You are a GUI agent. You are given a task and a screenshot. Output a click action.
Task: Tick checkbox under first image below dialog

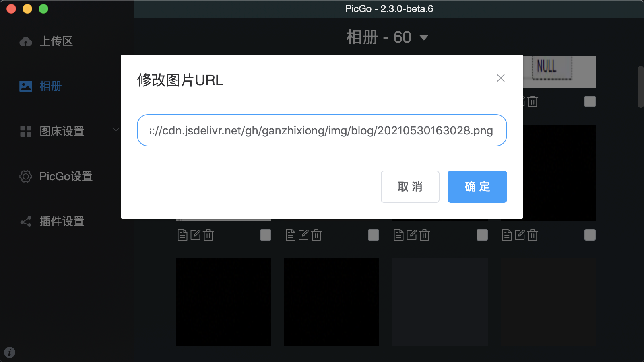coord(266,235)
